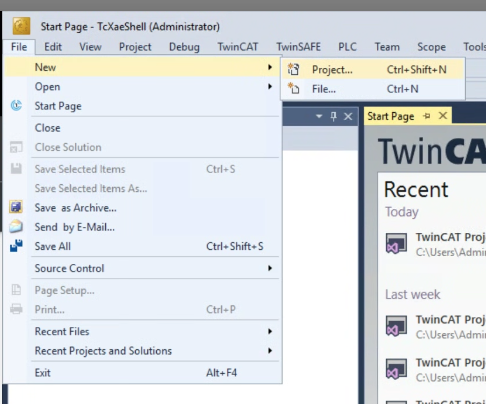Click second Last week TwinCAT Project icon

coord(396,369)
